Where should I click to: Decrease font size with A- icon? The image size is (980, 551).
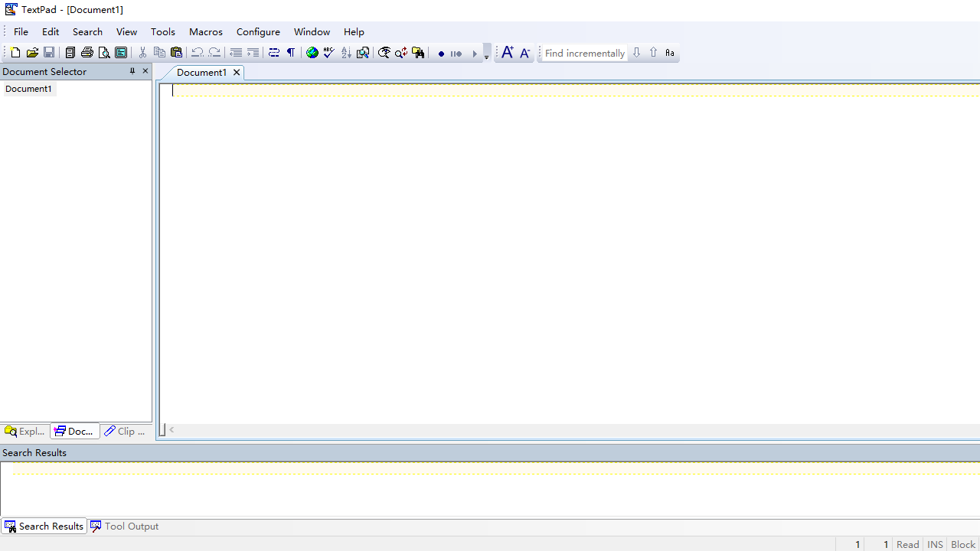coord(524,53)
